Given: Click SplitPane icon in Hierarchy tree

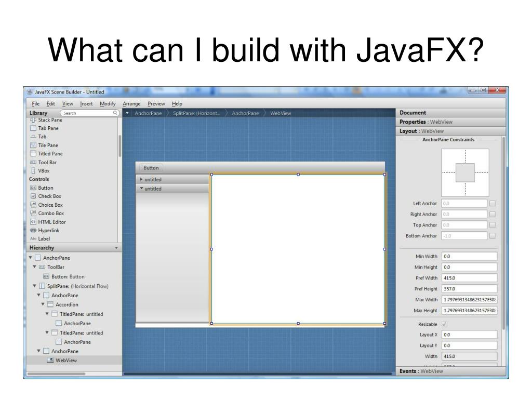Looking at the screenshot, I should [x=42, y=286].
